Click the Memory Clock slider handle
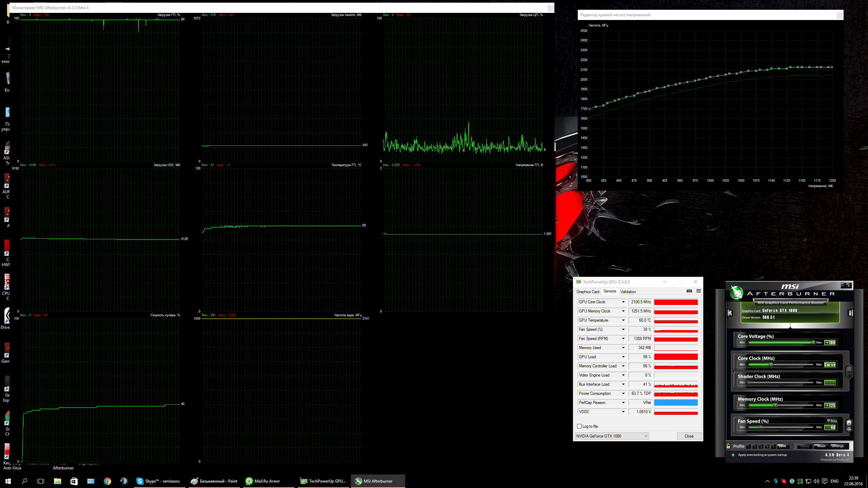The width and height of the screenshot is (868, 488). click(775, 405)
